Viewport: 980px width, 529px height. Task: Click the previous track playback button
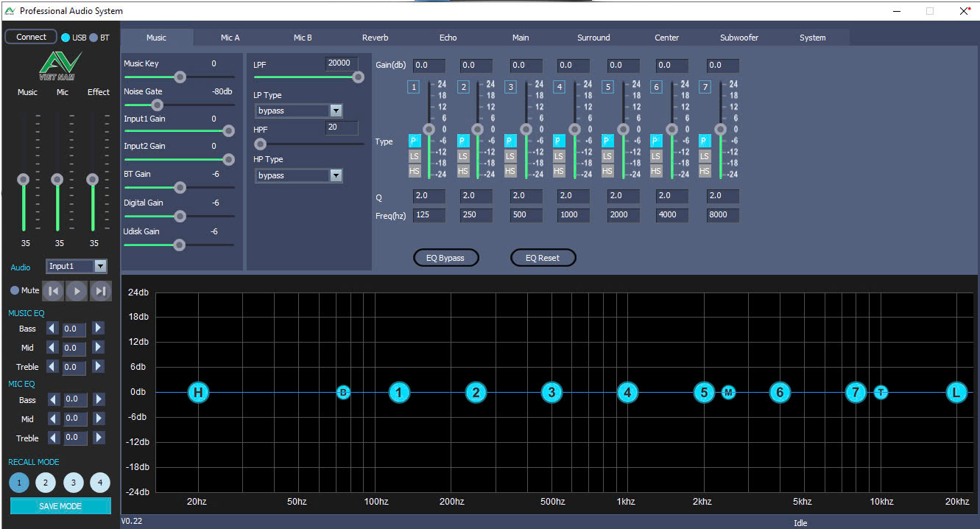[53, 291]
